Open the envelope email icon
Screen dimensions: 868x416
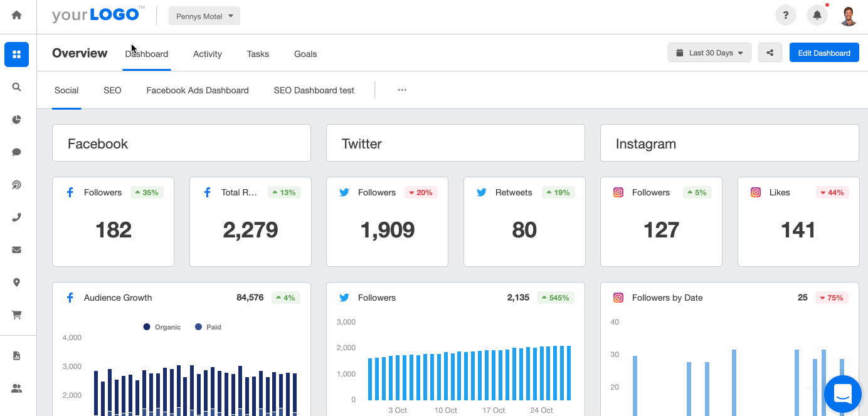tap(17, 250)
